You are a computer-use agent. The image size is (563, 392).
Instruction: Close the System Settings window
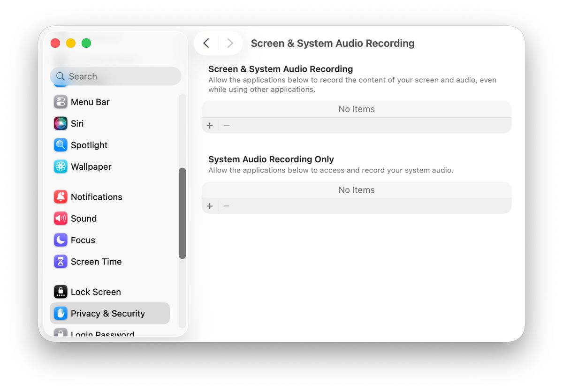pyautogui.click(x=55, y=43)
